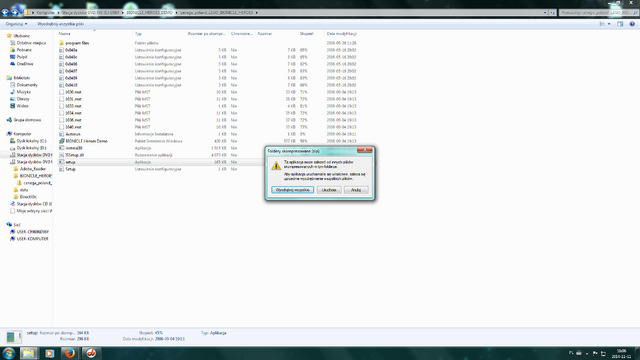Select the highlighted setup application

[70, 162]
